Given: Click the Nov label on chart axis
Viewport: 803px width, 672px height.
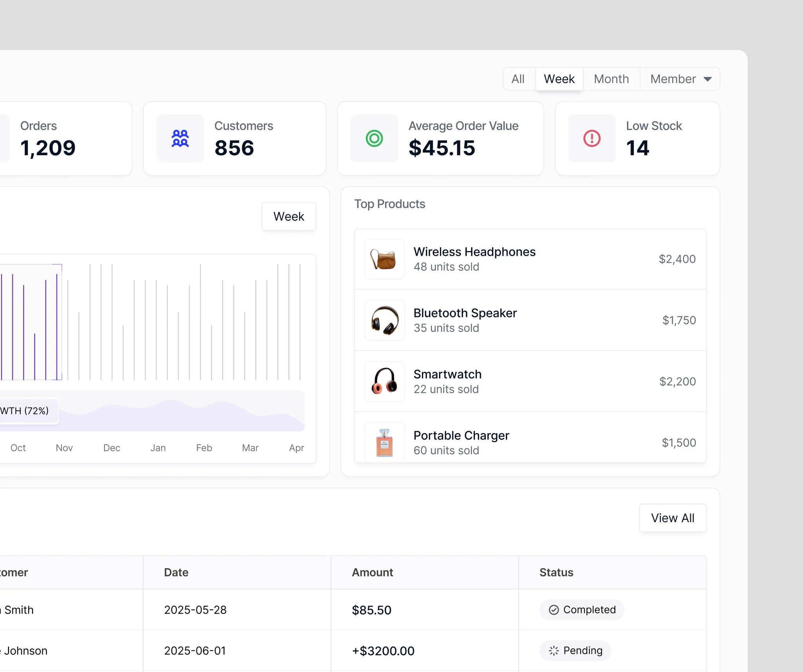Looking at the screenshot, I should pyautogui.click(x=64, y=448).
